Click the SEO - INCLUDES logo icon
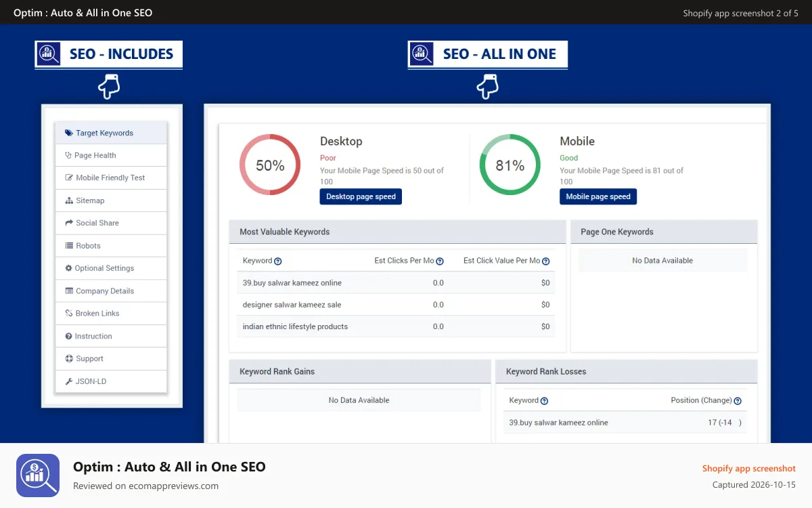The image size is (812, 508). 49,54
